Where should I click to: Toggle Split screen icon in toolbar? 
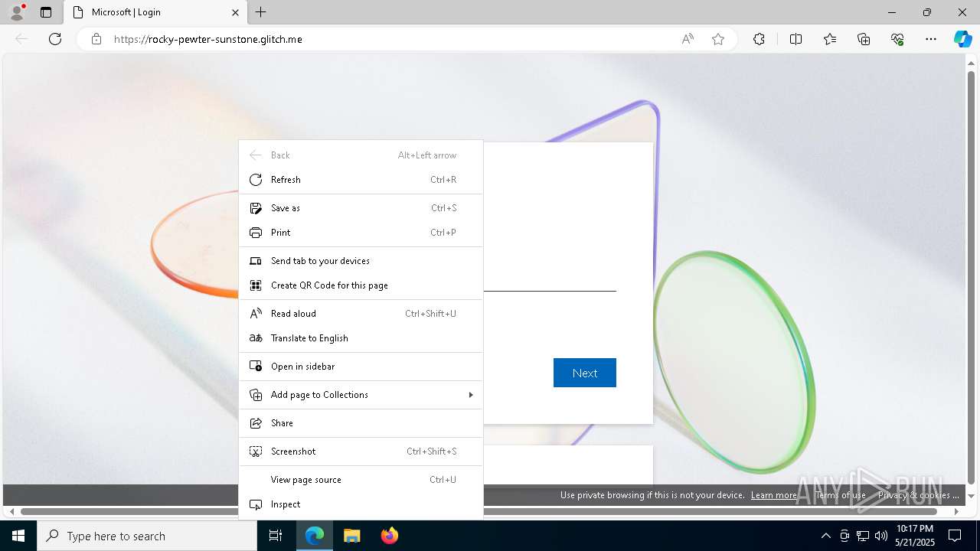point(795,39)
